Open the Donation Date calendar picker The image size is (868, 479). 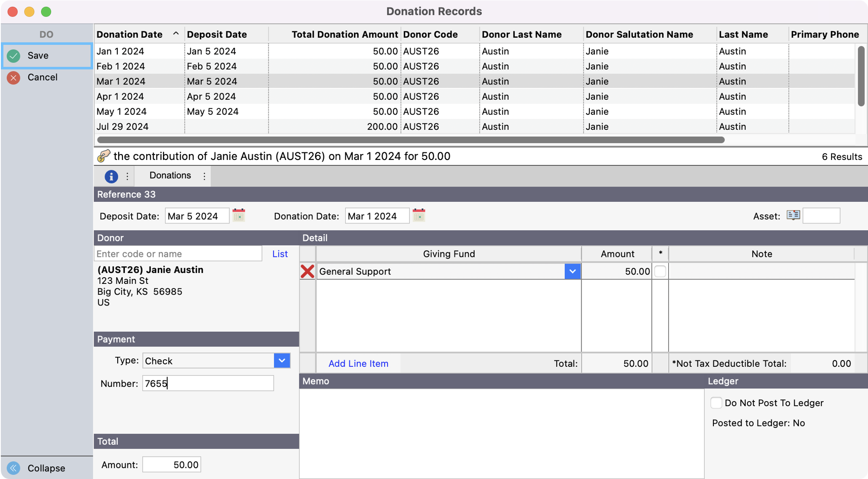tap(419, 215)
